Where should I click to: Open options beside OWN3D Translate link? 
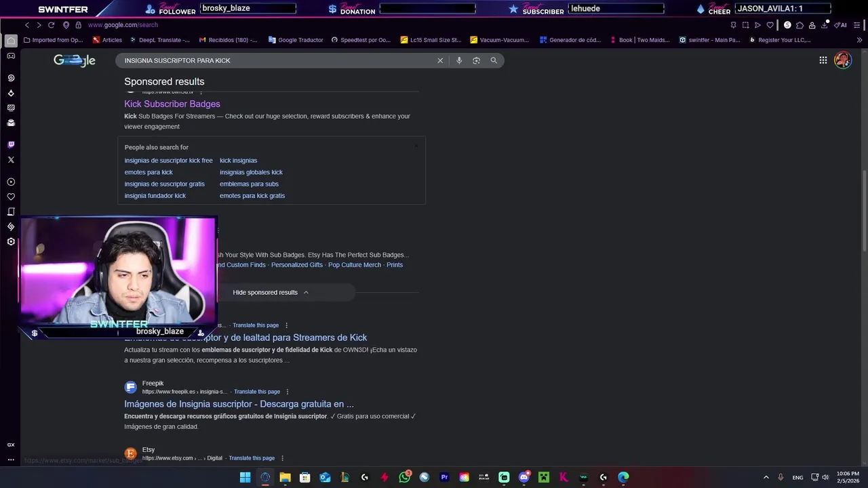point(286,325)
